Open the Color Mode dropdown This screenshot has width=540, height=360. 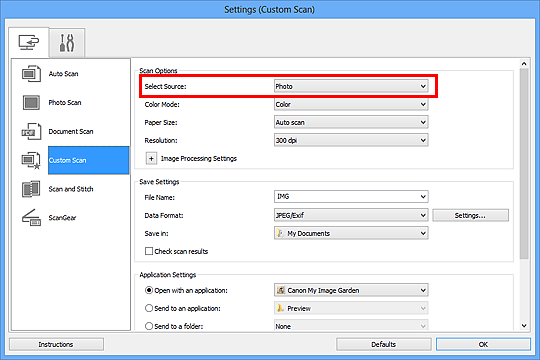click(x=351, y=104)
